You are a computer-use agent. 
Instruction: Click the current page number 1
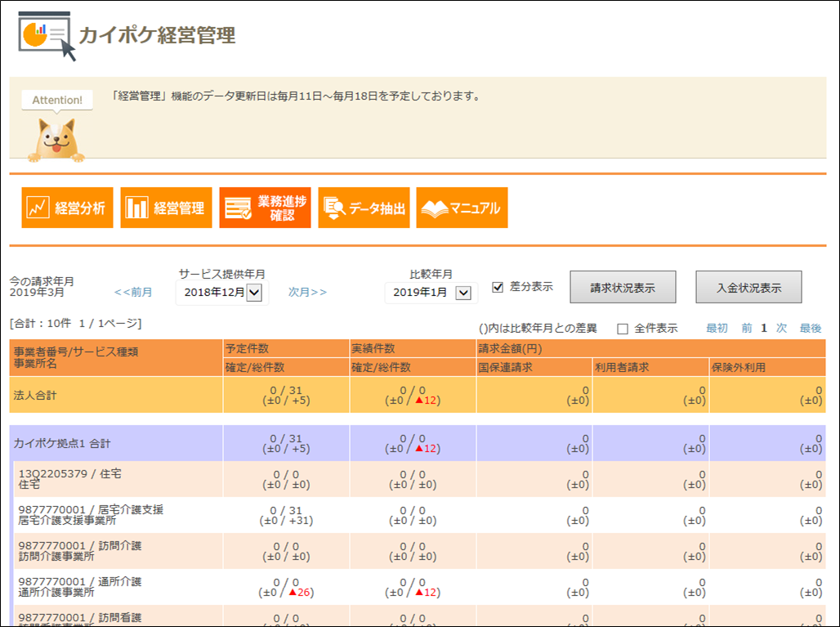pos(764,328)
